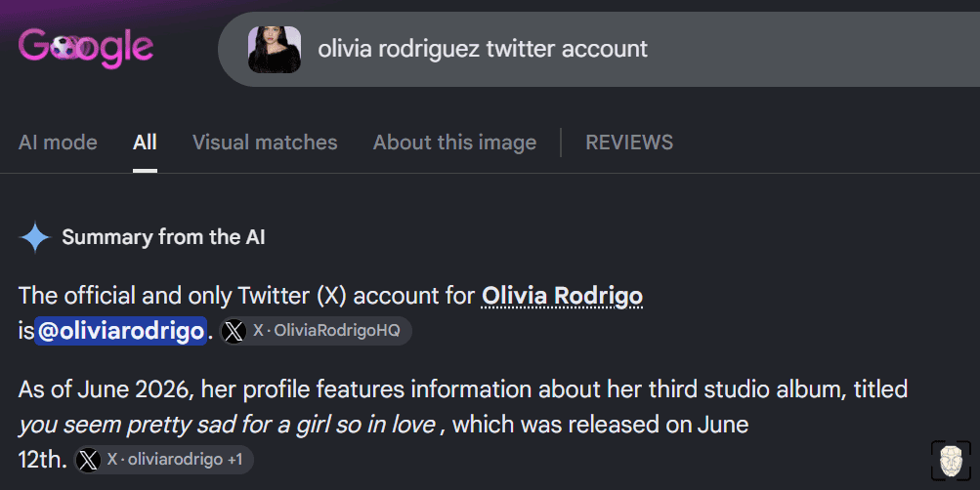This screenshot has width=980, height=490.
Task: Open the REVIEWS tab
Action: [629, 143]
